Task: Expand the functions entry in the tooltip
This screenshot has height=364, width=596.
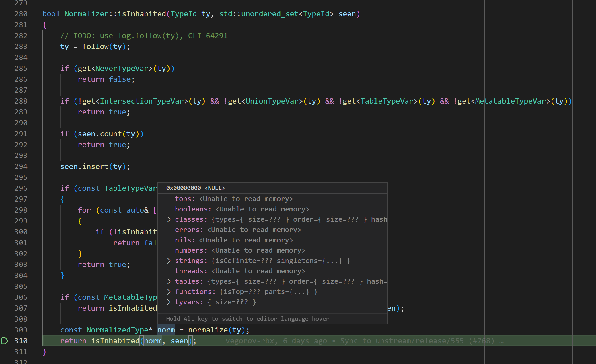Action: point(169,292)
